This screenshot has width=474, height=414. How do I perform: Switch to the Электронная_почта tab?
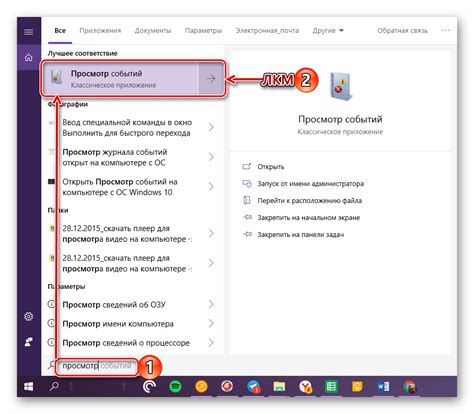click(x=267, y=31)
